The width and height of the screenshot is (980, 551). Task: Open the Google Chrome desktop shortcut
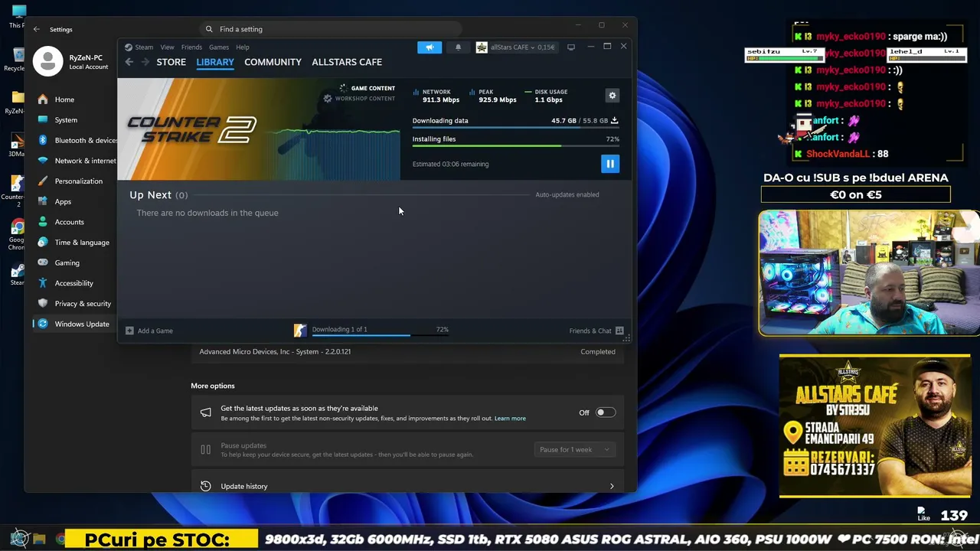pyautogui.click(x=16, y=233)
